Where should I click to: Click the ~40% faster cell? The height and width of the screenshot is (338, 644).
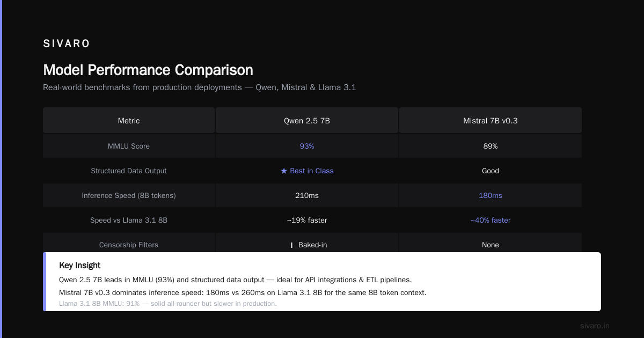(491, 220)
